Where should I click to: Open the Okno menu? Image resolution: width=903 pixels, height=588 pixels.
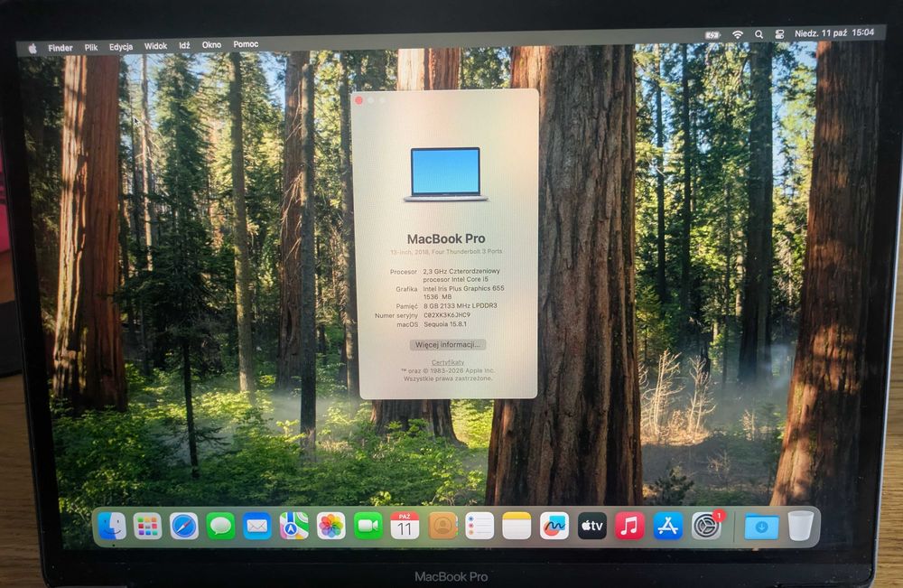211,44
